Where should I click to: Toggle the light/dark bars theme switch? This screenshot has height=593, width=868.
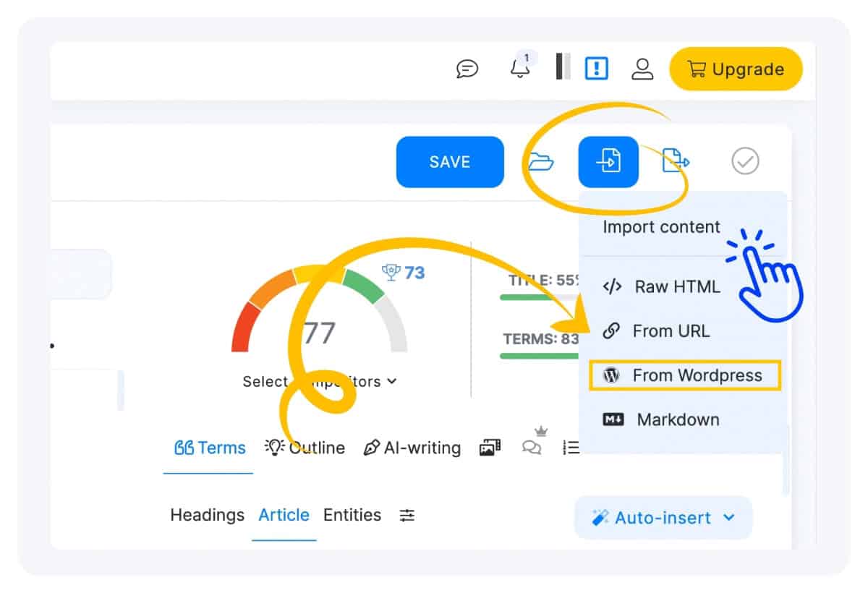[x=563, y=67]
